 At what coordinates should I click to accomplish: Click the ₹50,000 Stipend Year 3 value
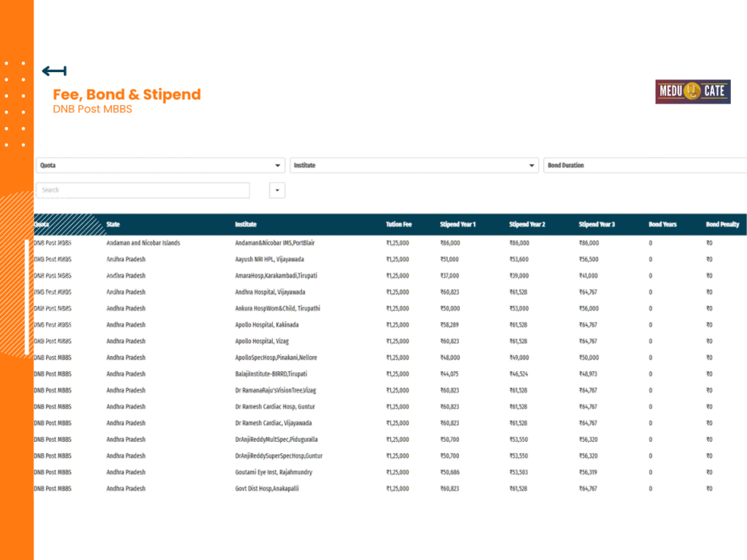pos(589,357)
